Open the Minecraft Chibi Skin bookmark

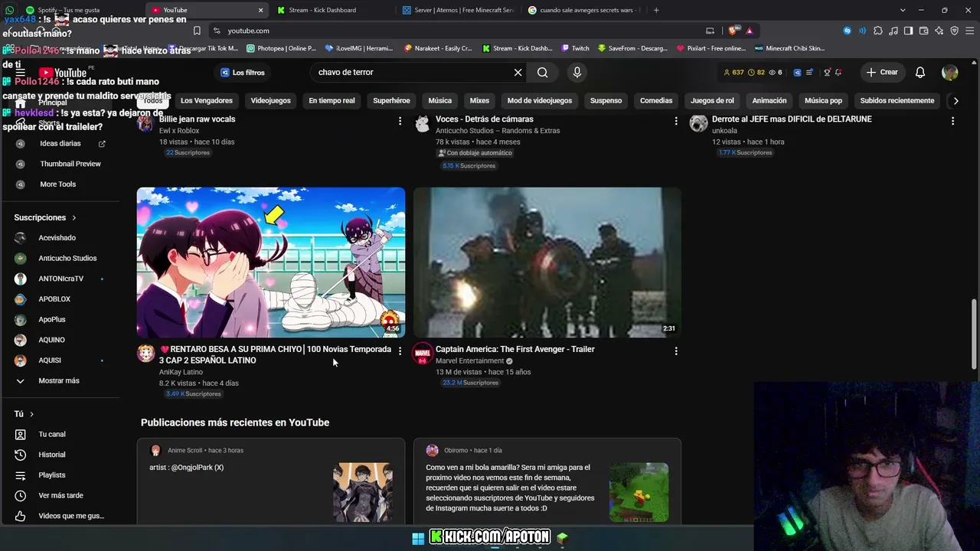tap(789, 48)
